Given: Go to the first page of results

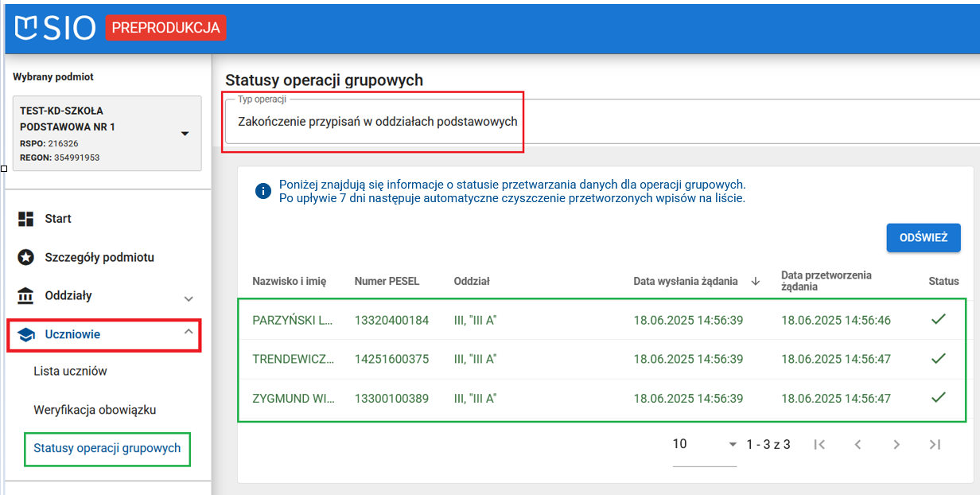Looking at the screenshot, I should click(819, 445).
